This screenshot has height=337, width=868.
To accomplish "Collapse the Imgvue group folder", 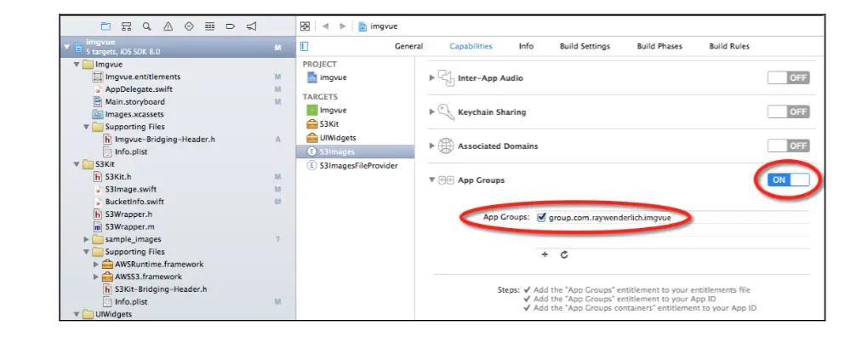I will [77, 64].
